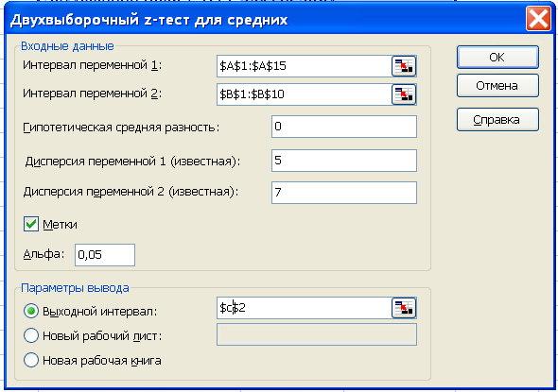
Task: Click the output interval field containing $c$2
Action: pos(305,308)
